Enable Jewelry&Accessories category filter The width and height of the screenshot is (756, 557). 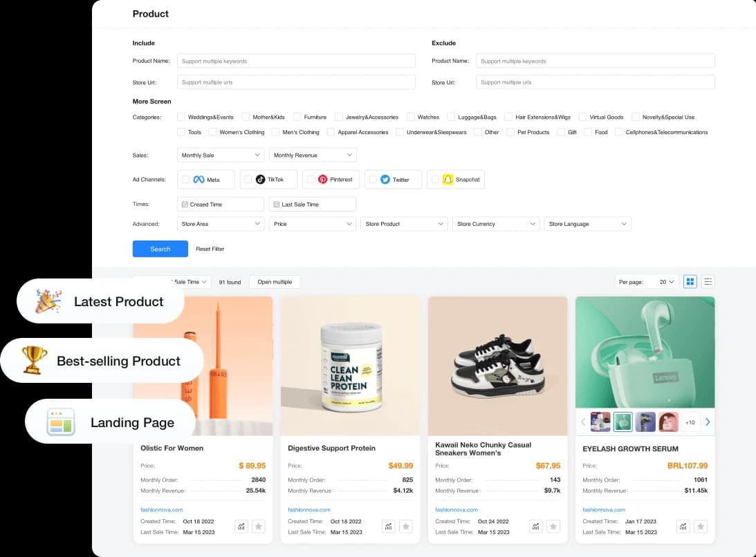(x=339, y=117)
